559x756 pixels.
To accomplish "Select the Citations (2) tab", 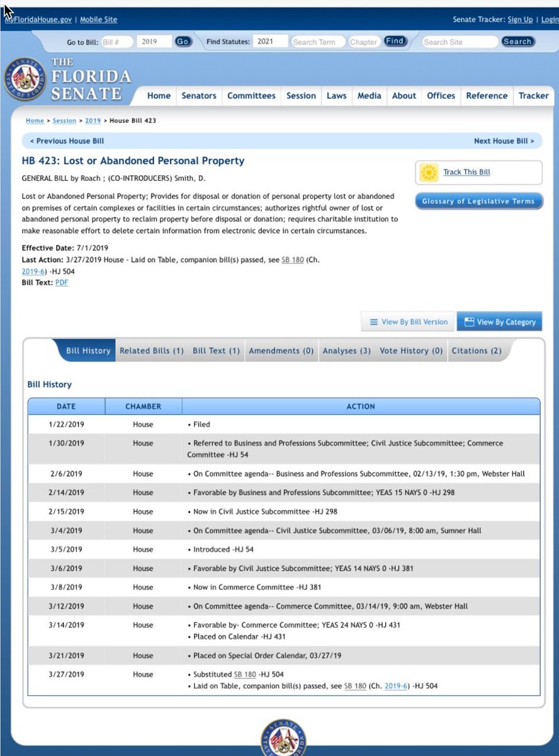I will tap(477, 351).
